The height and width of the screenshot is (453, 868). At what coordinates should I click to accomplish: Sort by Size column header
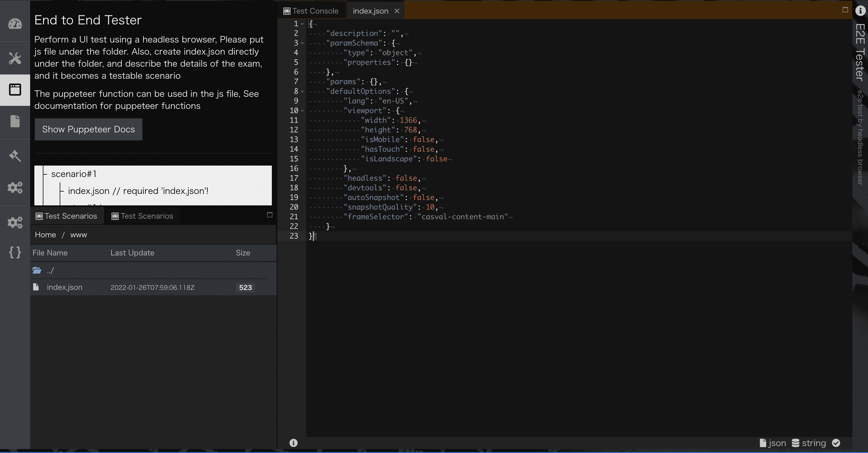(243, 253)
